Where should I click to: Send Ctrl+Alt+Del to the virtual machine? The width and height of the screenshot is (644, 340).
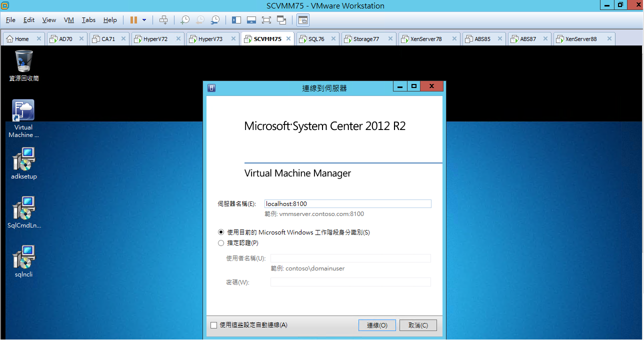pos(163,20)
